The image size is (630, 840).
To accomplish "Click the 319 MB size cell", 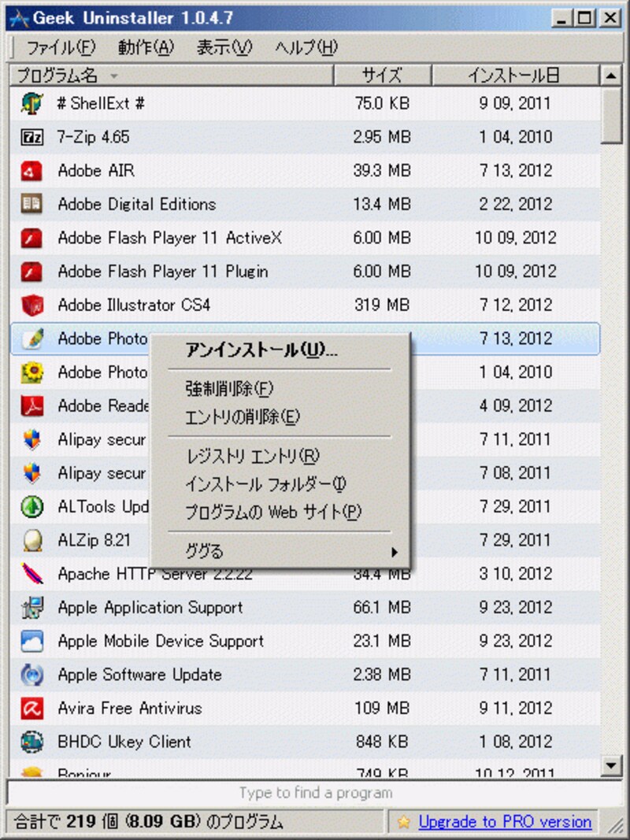I will coord(382,305).
